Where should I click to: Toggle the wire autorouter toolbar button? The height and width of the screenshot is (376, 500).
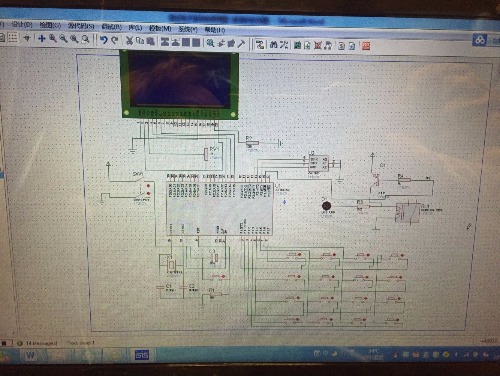[260, 44]
